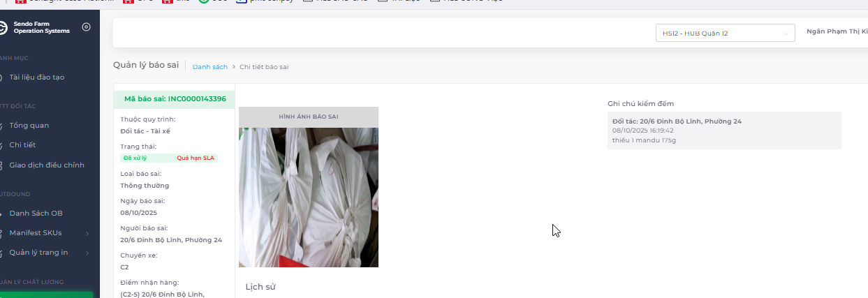Select Manifest SKUs menu item
Image resolution: width=868 pixels, height=298 pixels.
[x=35, y=233]
